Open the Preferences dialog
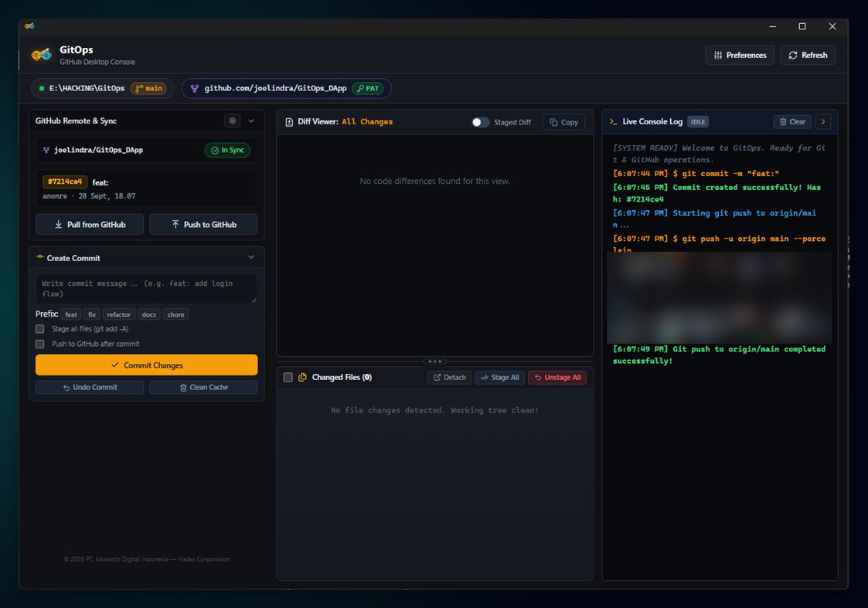 (x=740, y=56)
